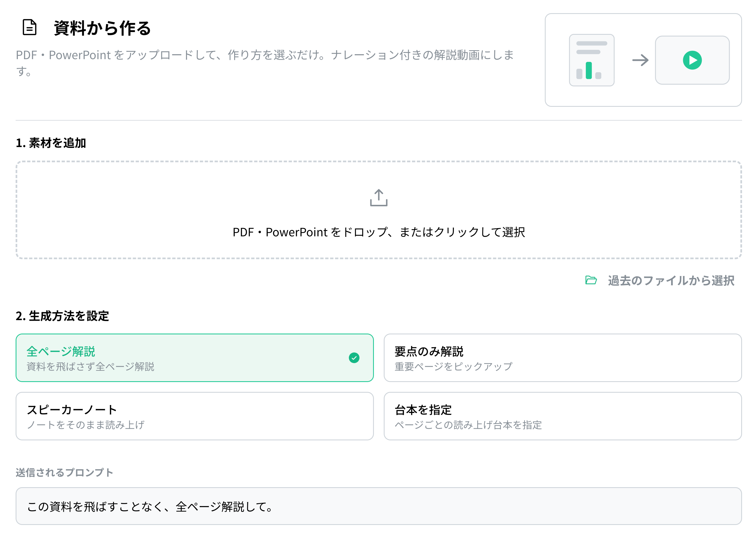
Task: Click the ページごとの読み上げ台本を指定 subtitle
Action: (x=468, y=425)
